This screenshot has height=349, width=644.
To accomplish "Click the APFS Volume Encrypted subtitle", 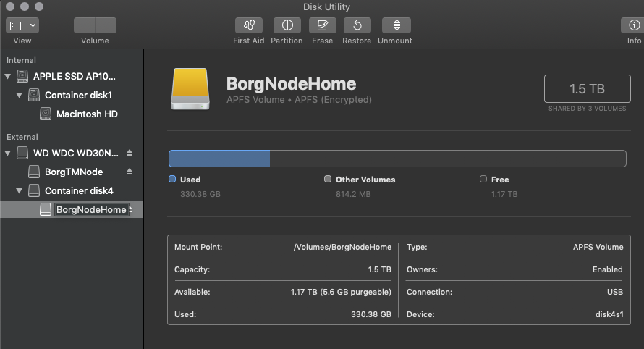I will (x=299, y=100).
